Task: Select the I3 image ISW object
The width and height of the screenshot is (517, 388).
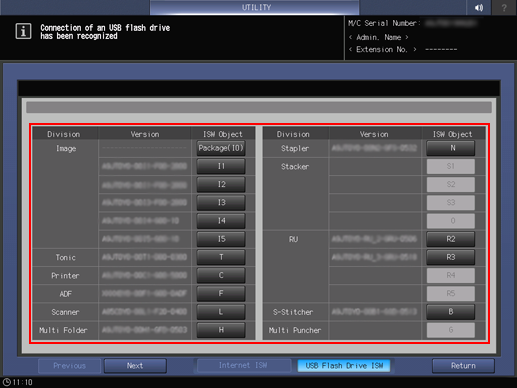Action: (x=221, y=203)
